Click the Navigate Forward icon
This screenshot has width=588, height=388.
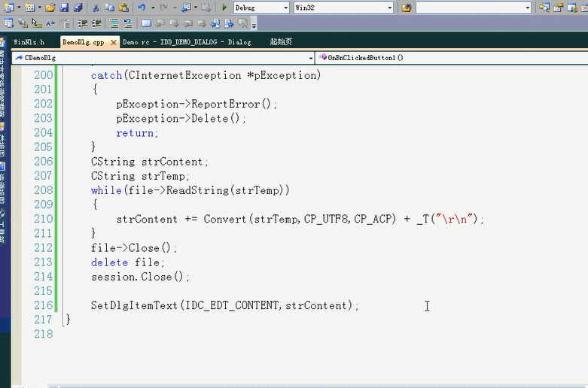[x=206, y=8]
